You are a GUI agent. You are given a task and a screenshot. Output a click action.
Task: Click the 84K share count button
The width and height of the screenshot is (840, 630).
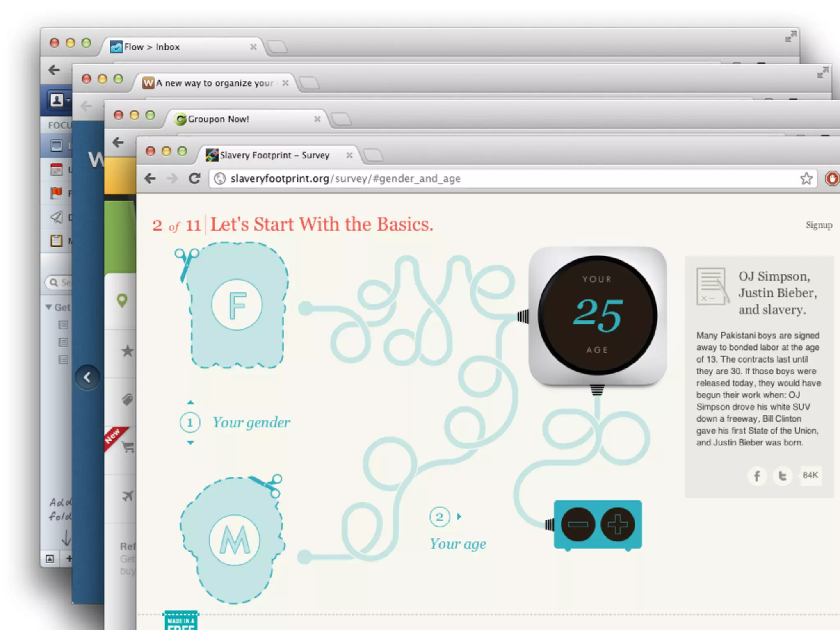pyautogui.click(x=810, y=475)
